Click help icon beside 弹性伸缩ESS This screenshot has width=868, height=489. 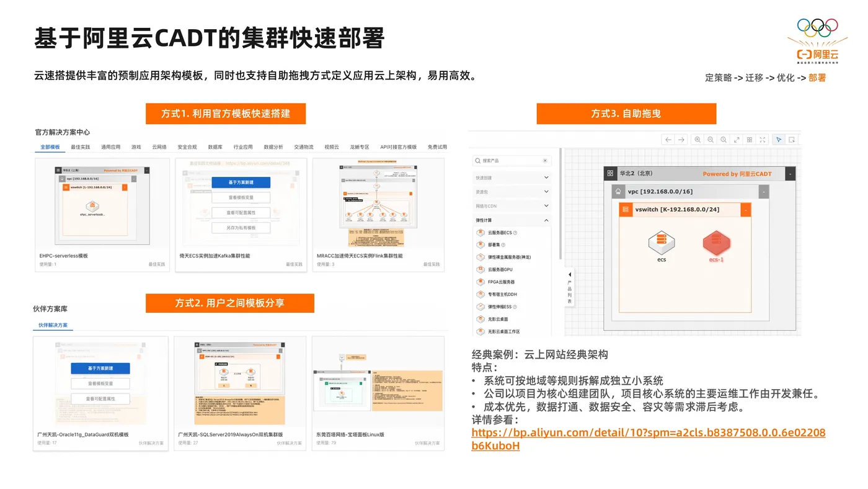515,307
